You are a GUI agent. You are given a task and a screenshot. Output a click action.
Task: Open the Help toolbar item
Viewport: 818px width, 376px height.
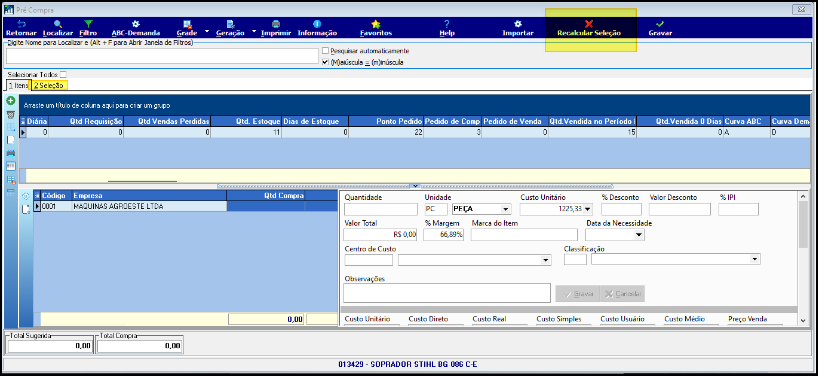point(447,28)
